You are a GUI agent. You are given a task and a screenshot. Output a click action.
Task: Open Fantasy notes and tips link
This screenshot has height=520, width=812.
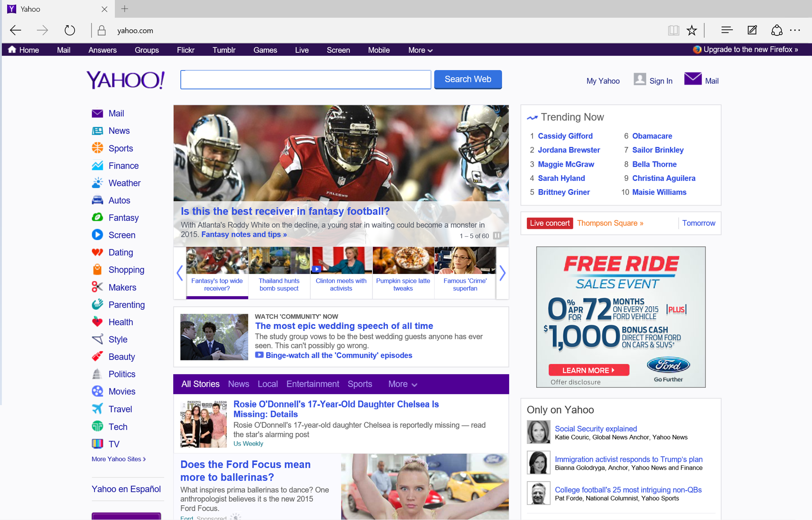click(x=244, y=234)
